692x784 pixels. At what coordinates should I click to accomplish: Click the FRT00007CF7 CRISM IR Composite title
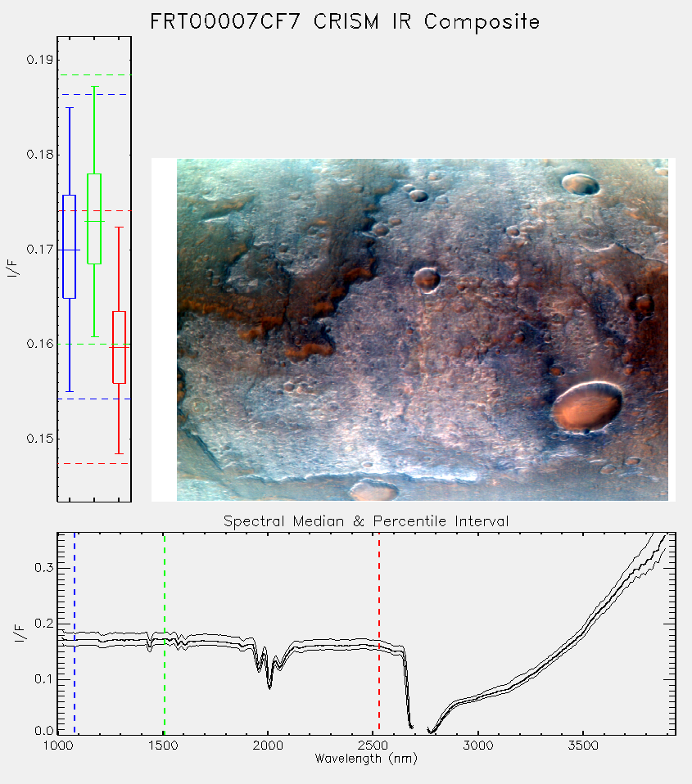(x=345, y=22)
